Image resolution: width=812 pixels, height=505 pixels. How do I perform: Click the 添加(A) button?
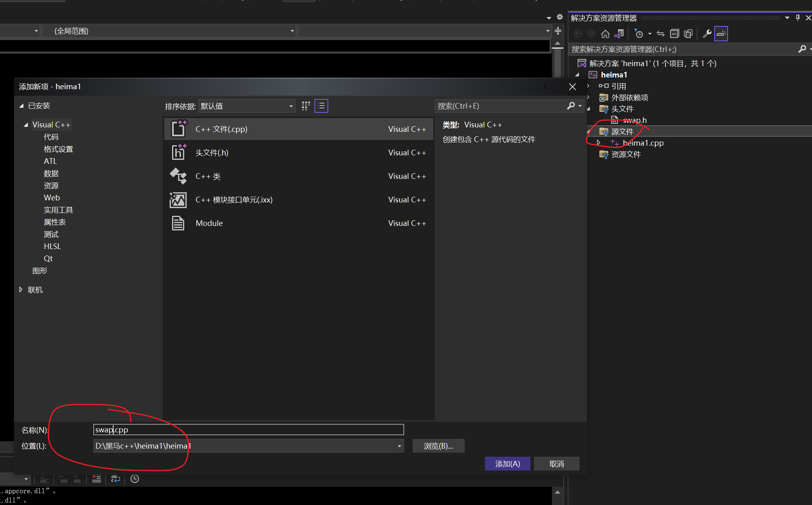(507, 464)
